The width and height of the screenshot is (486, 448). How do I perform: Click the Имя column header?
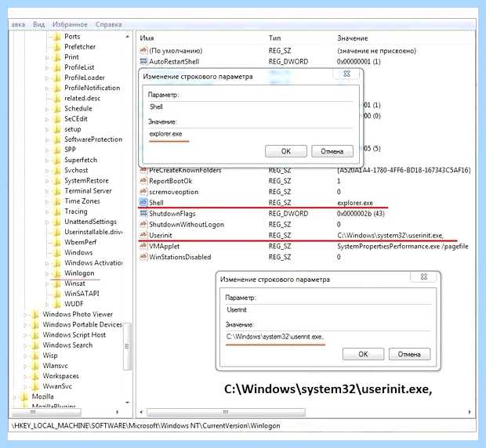coord(147,38)
